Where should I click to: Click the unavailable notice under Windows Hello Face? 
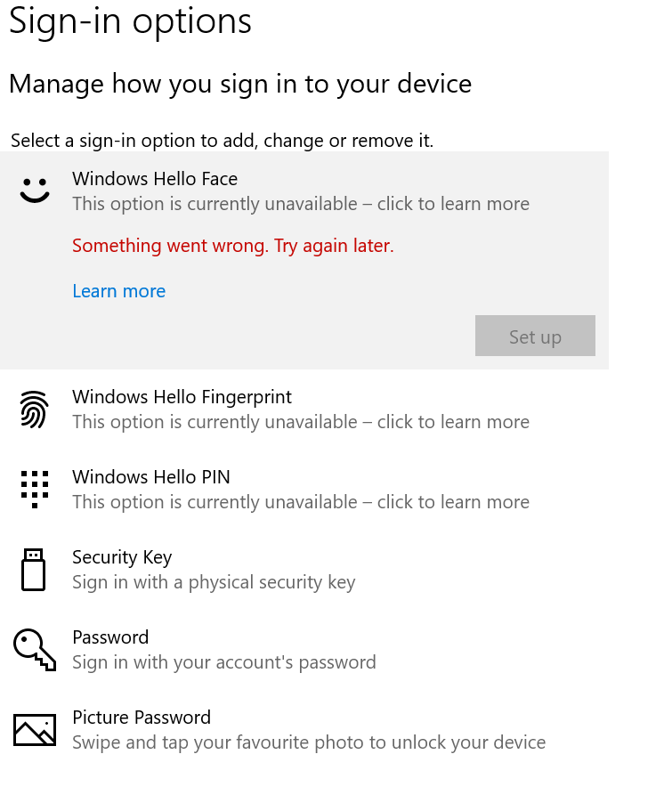click(x=301, y=204)
